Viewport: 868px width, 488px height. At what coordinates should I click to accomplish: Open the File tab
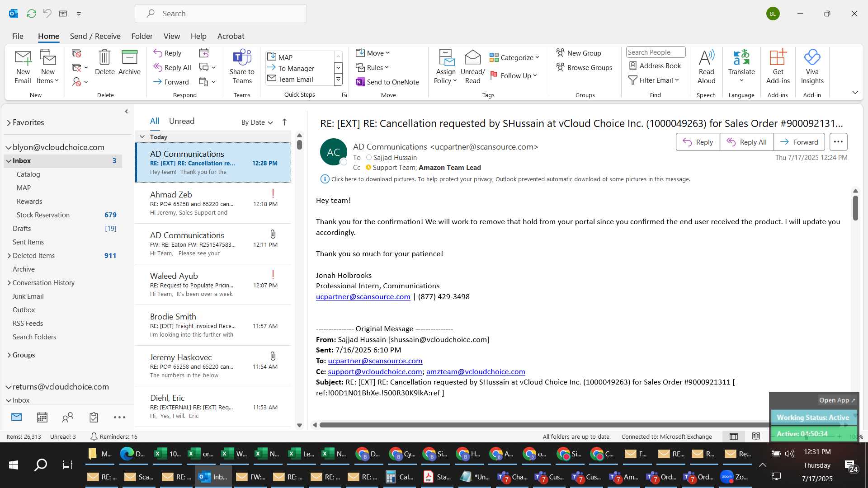(x=18, y=36)
